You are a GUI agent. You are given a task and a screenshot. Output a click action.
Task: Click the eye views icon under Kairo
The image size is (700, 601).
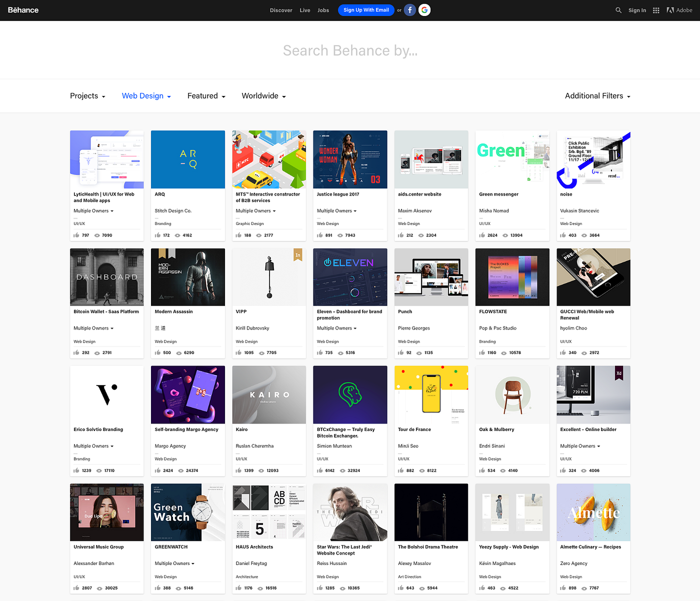coord(262,470)
